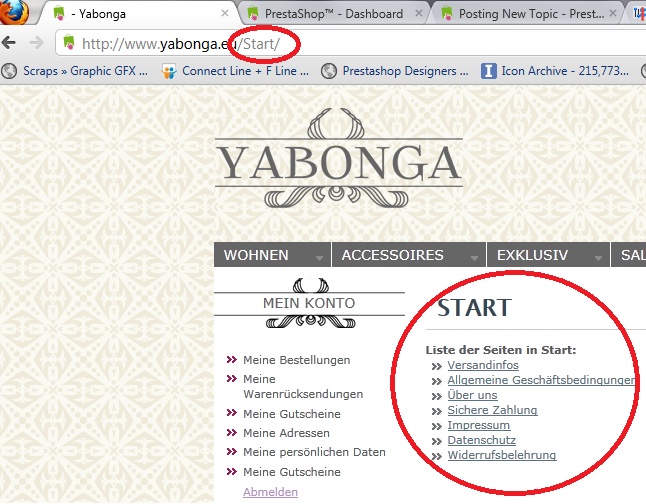Open Meine Adressen
The image size is (646, 504).
pyautogui.click(x=286, y=433)
